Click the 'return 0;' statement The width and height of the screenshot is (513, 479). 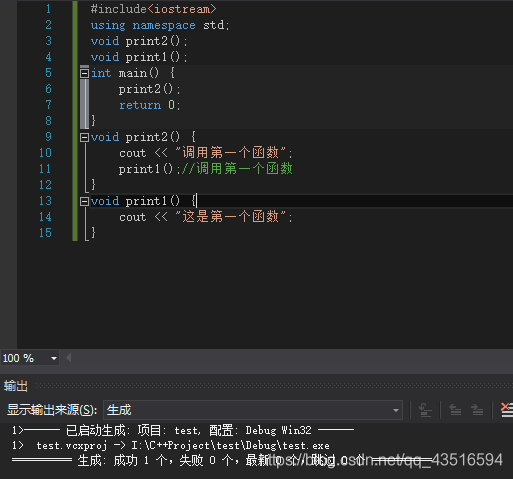point(150,105)
